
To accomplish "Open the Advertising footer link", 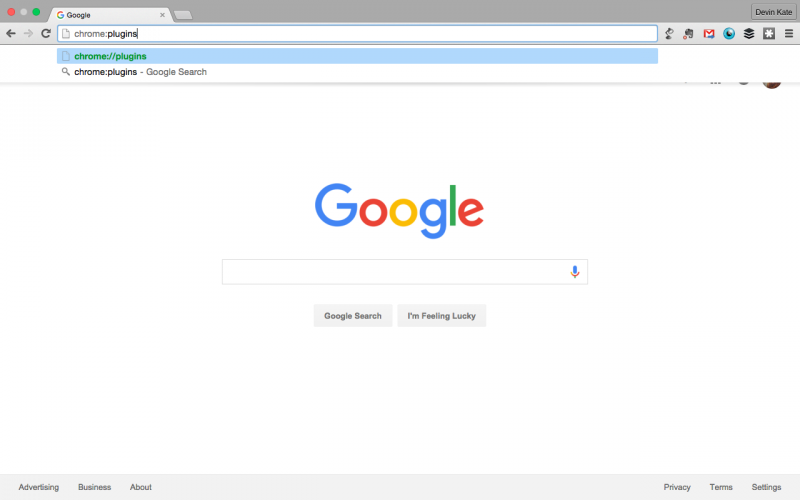I will (x=39, y=487).
